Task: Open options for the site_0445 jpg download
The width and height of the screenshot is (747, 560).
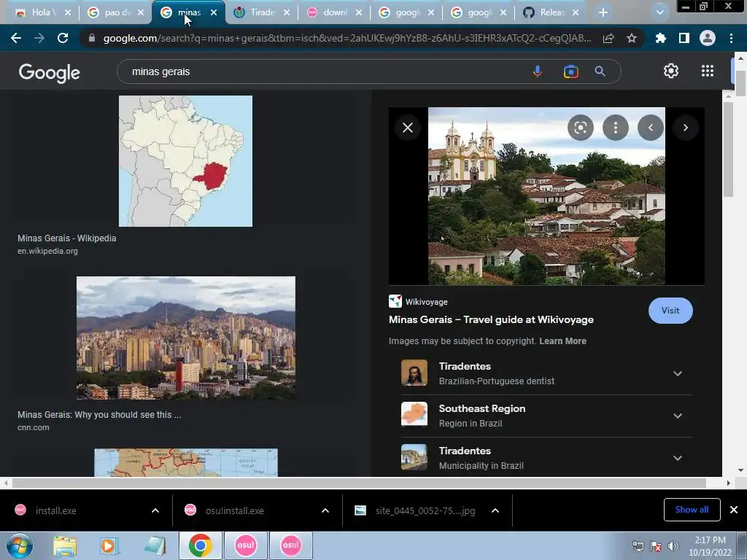Action: point(495,510)
